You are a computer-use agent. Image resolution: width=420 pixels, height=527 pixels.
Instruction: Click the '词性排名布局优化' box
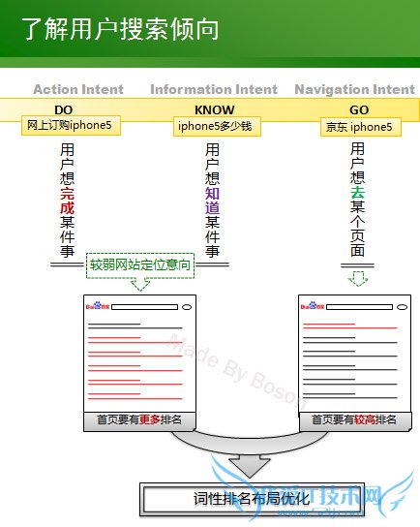pyautogui.click(x=252, y=499)
